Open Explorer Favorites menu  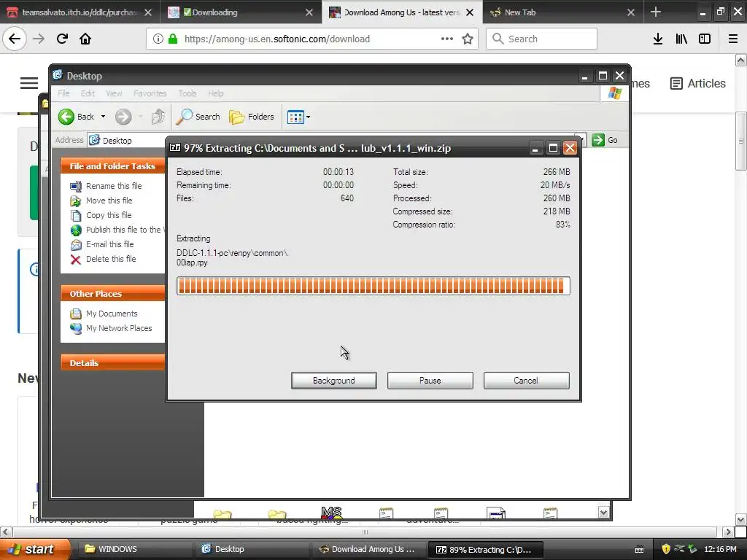(150, 93)
